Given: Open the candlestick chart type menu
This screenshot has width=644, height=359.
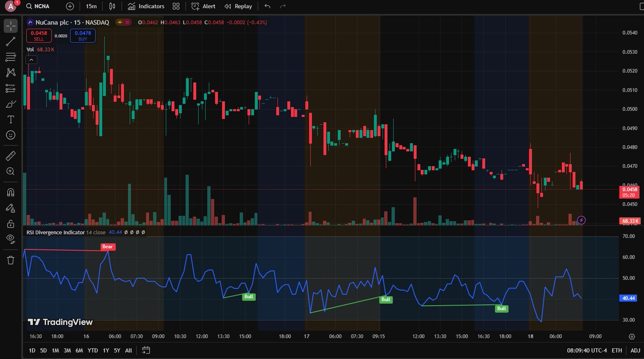Looking at the screenshot, I should pyautogui.click(x=112, y=6).
